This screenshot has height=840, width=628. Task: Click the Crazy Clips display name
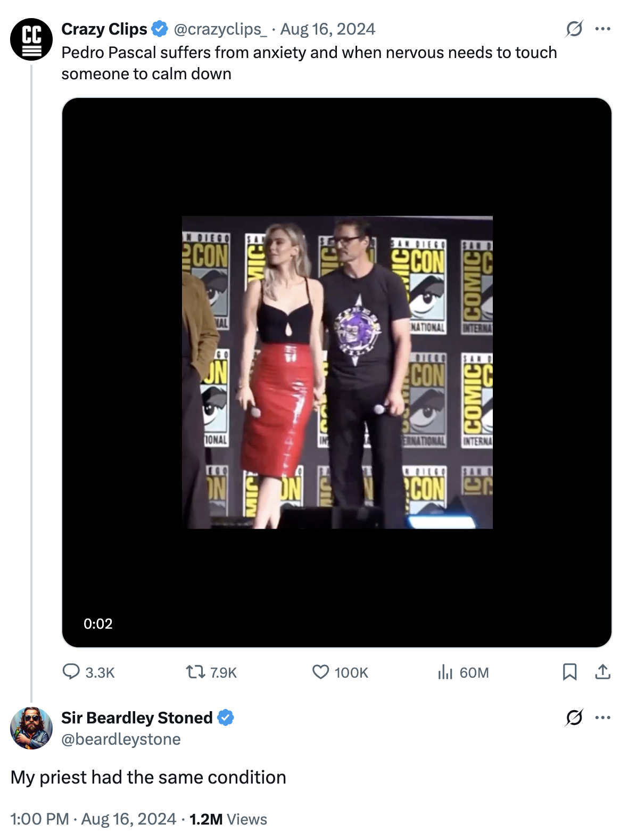104,29
